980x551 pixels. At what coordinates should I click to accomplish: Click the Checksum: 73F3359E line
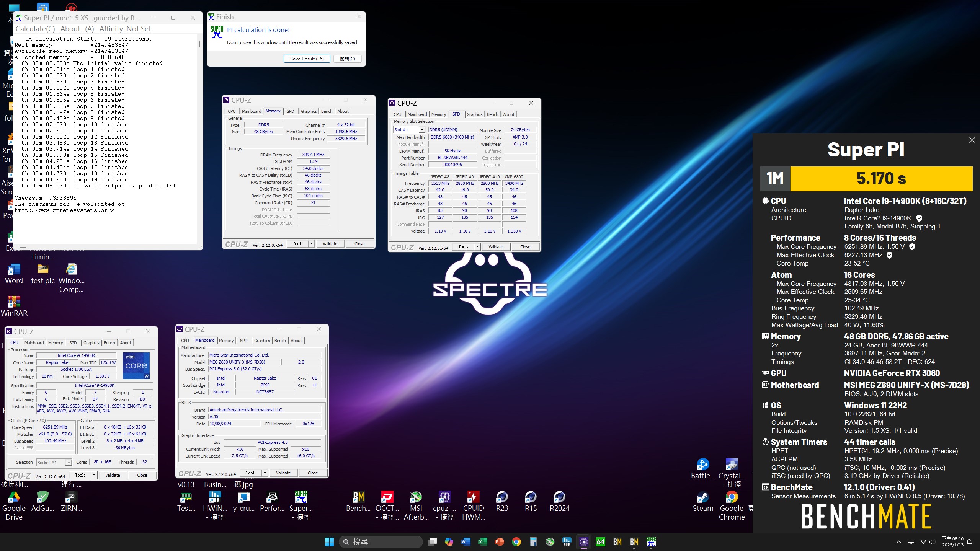(x=46, y=198)
